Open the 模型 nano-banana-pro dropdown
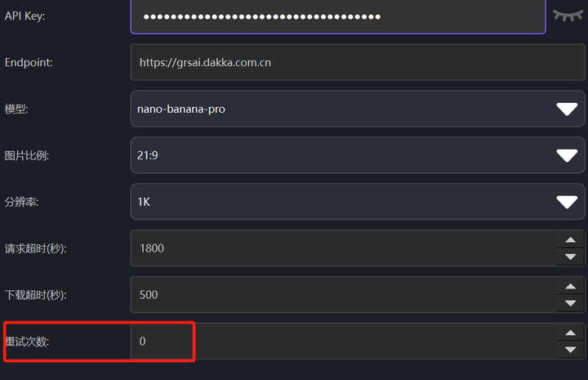Image resolution: width=588 pixels, height=380 pixels. tap(358, 109)
